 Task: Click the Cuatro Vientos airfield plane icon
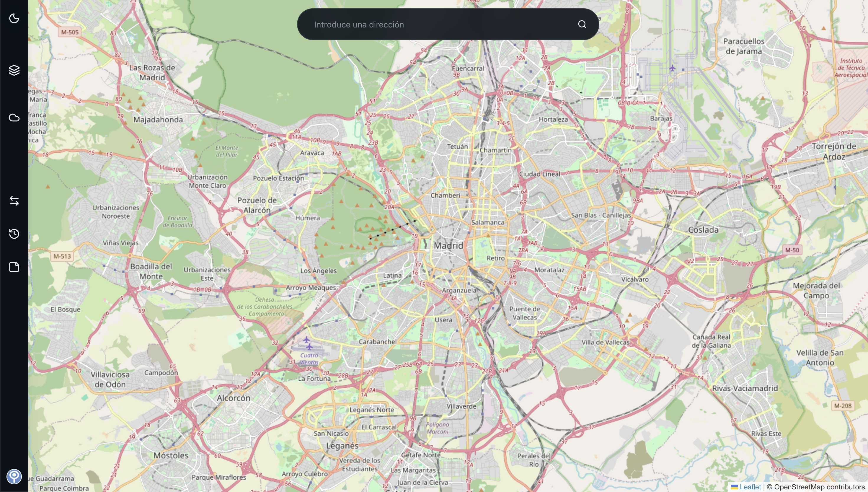tap(309, 346)
